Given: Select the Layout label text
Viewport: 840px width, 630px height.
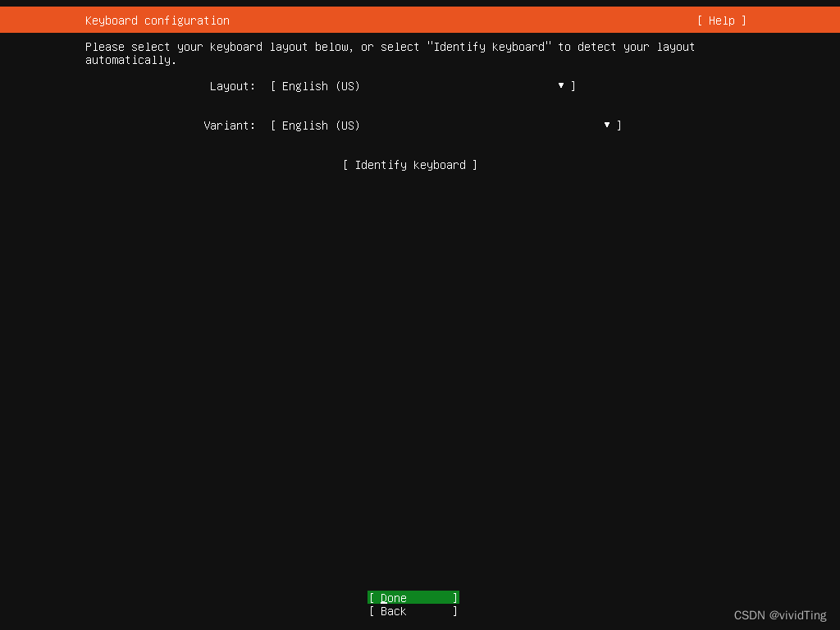Looking at the screenshot, I should (232, 85).
